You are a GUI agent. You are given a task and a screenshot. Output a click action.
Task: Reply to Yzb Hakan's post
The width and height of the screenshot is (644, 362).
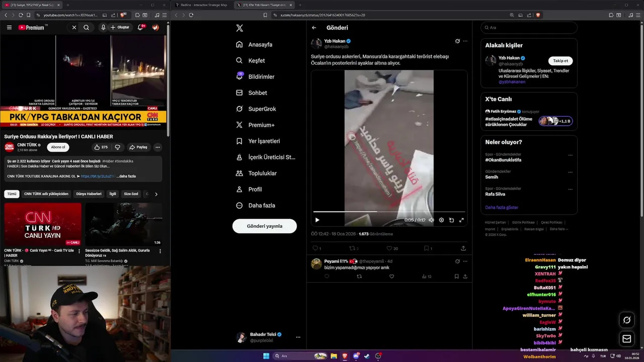pyautogui.click(x=316, y=248)
